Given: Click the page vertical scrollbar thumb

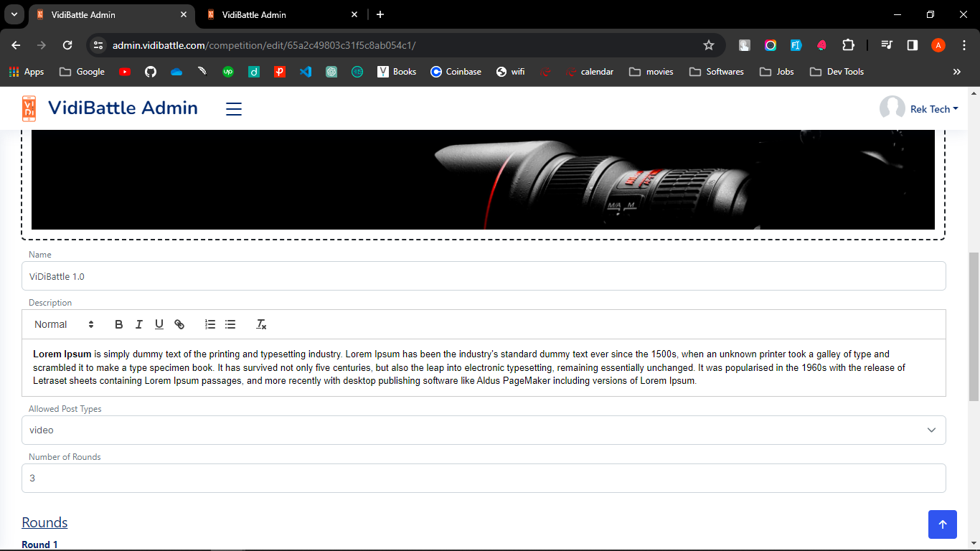Looking at the screenshot, I should click(x=974, y=326).
